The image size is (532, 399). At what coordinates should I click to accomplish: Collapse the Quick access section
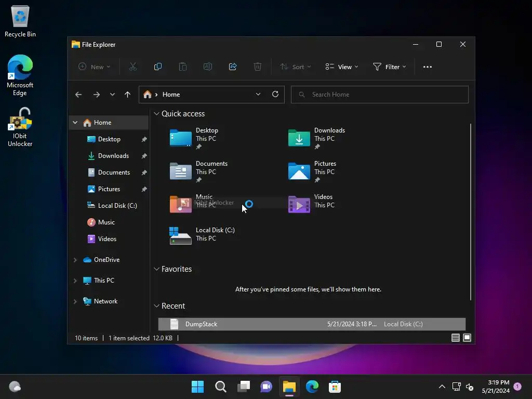[x=156, y=114]
